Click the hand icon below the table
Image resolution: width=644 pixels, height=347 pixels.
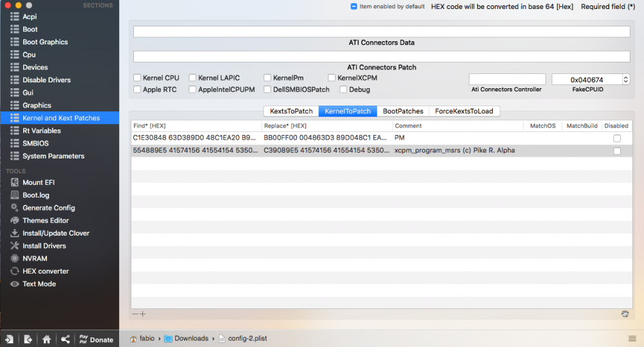pos(625,314)
